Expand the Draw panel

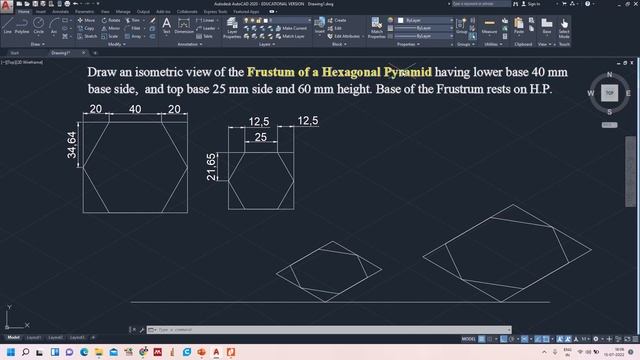[38, 44]
